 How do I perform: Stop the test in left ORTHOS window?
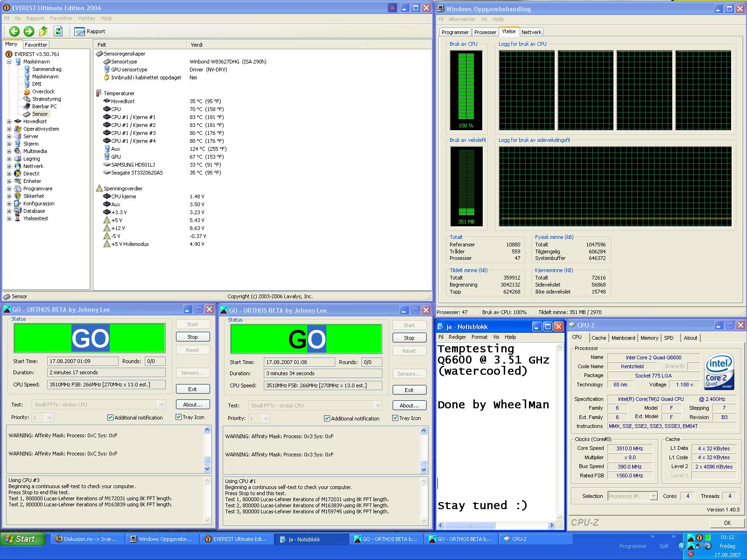(x=192, y=337)
